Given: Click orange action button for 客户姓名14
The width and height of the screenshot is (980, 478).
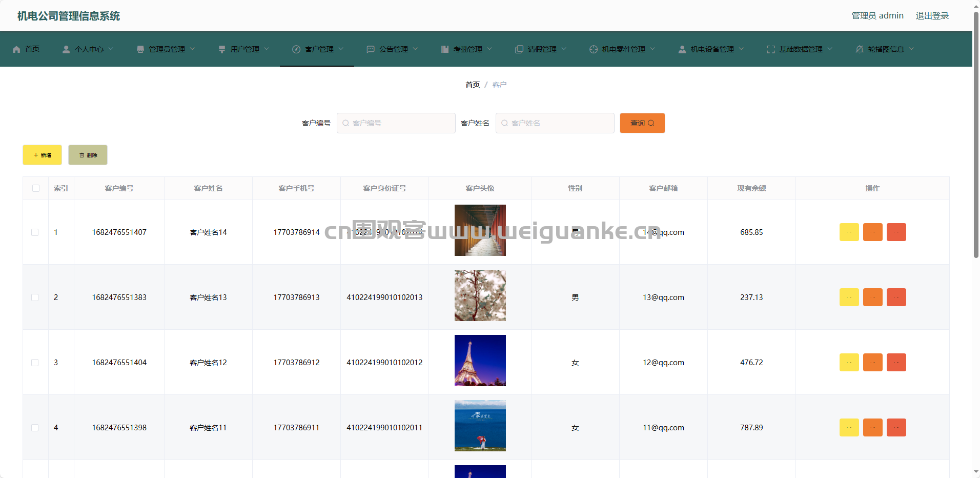Looking at the screenshot, I should (873, 232).
